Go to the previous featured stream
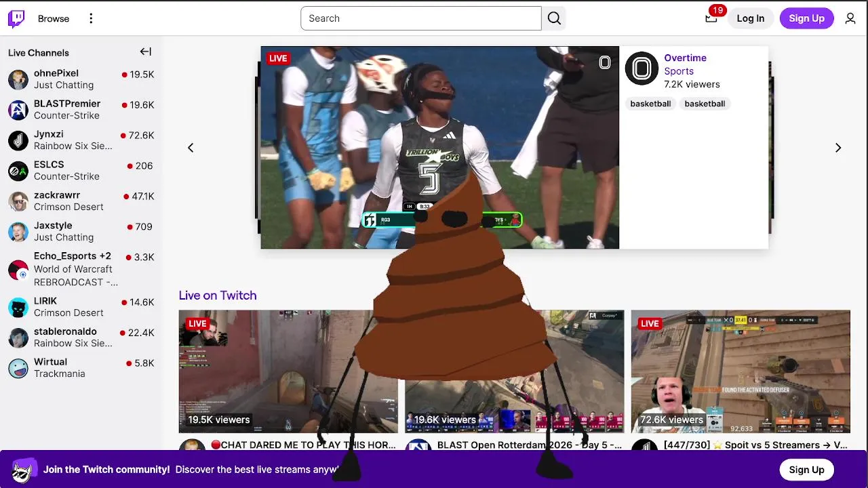The height and width of the screenshot is (488, 868). (x=191, y=148)
